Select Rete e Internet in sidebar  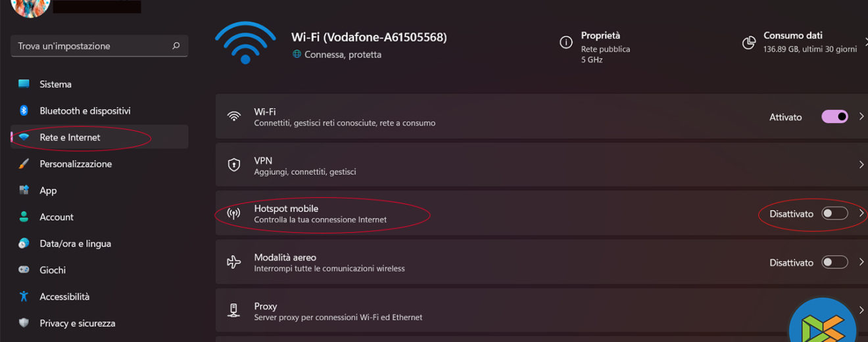(x=70, y=137)
